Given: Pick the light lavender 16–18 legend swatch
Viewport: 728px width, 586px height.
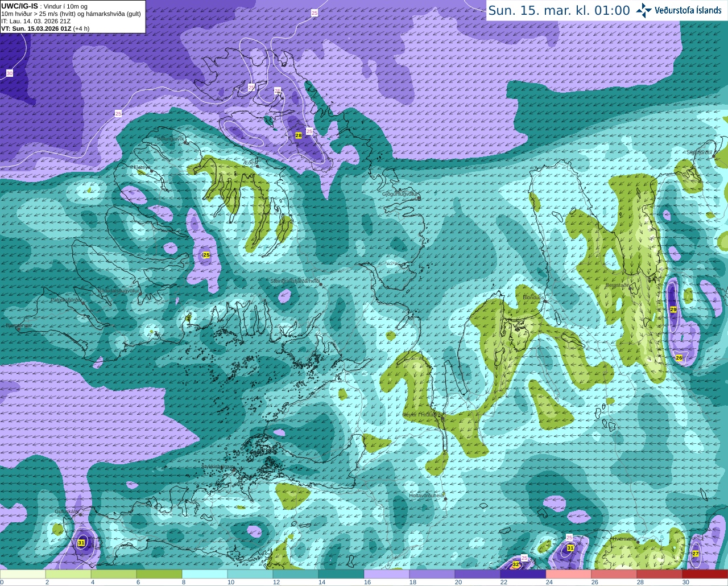Looking at the screenshot, I should (x=387, y=574).
